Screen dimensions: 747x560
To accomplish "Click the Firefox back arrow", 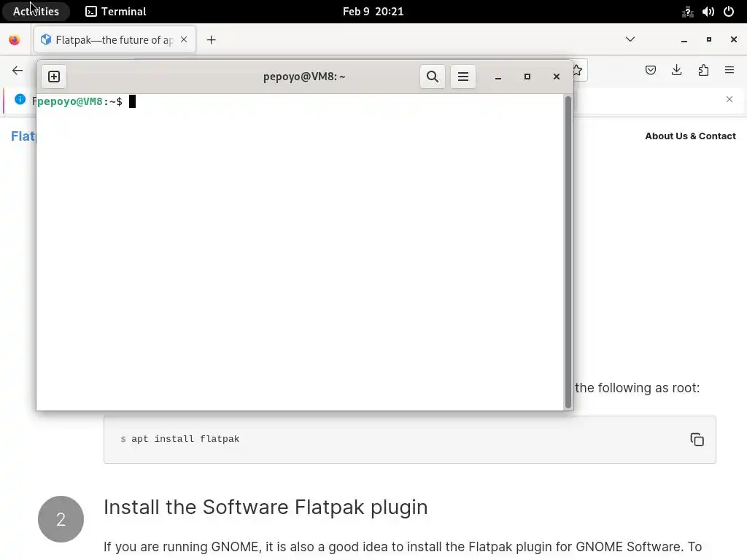I will coord(18,71).
